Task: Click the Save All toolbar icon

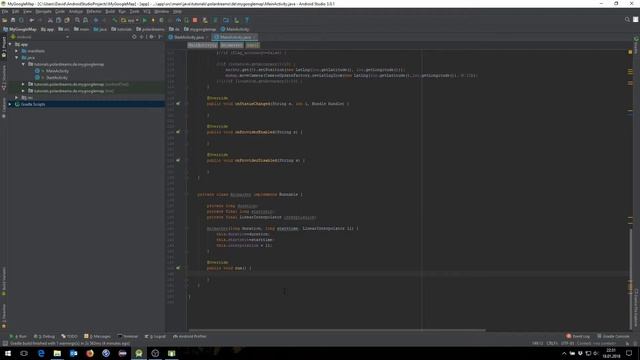Action: [x=13, y=20]
